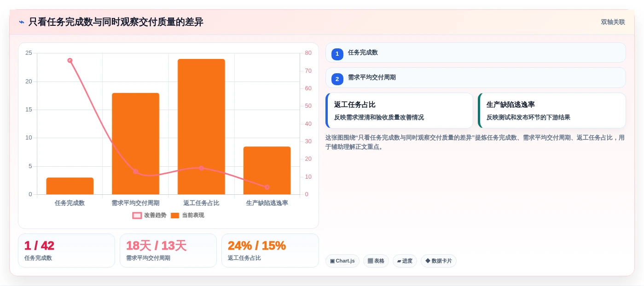Viewport: 644px width, 286px height.
Task: Select the 任务完成数 list item
Action: tap(476, 53)
